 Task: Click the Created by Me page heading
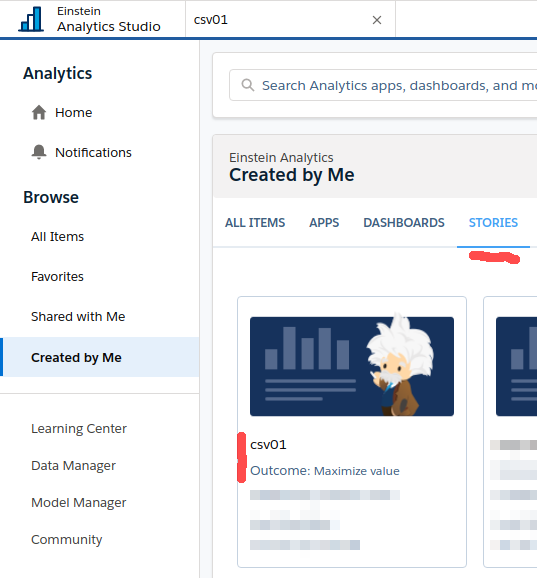(x=292, y=175)
